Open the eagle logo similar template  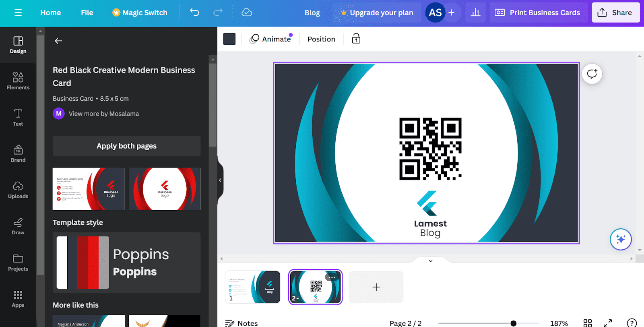pyautogui.click(x=165, y=321)
